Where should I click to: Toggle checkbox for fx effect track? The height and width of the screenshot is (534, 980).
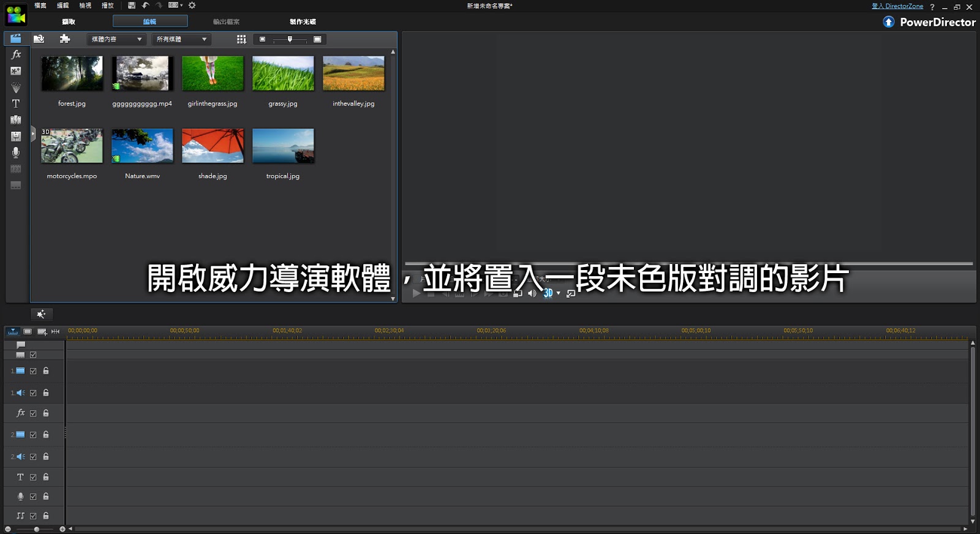[33, 413]
